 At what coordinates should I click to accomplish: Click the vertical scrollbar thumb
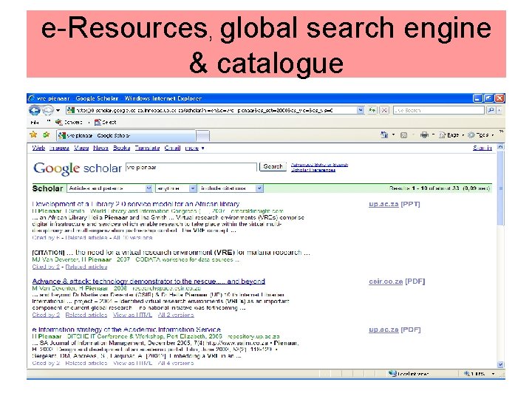point(500,188)
